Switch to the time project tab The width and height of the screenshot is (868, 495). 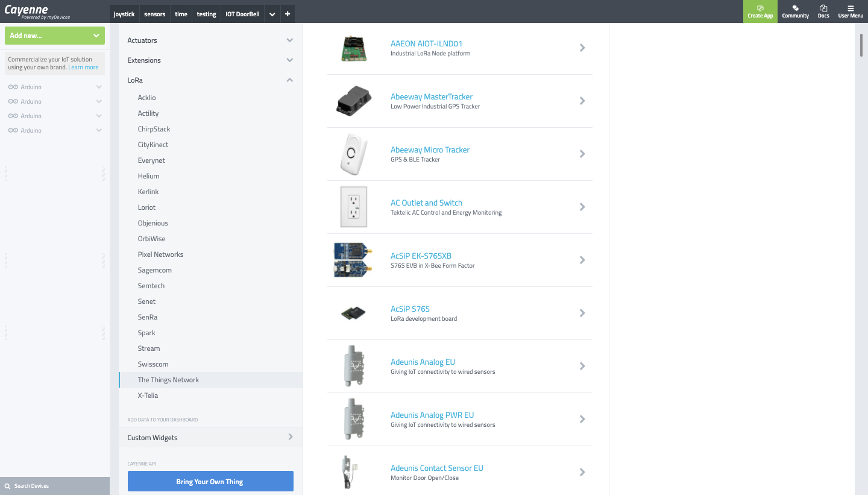coord(181,14)
